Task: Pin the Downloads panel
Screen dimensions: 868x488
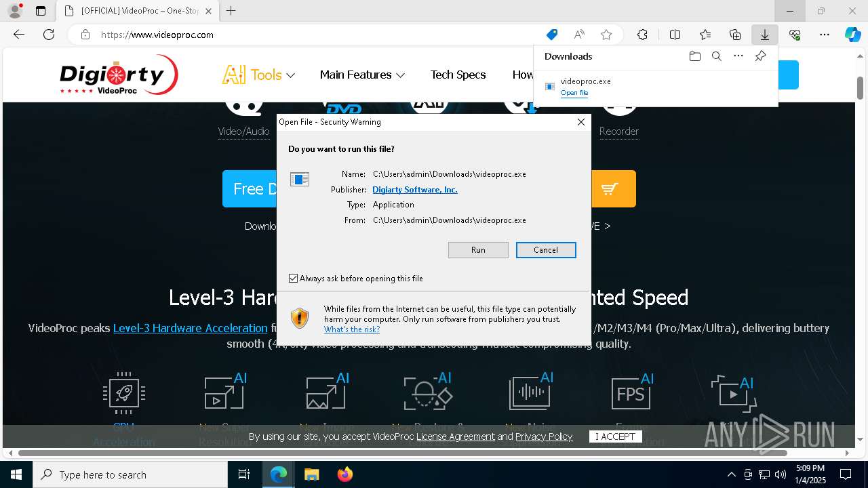Action: click(760, 56)
